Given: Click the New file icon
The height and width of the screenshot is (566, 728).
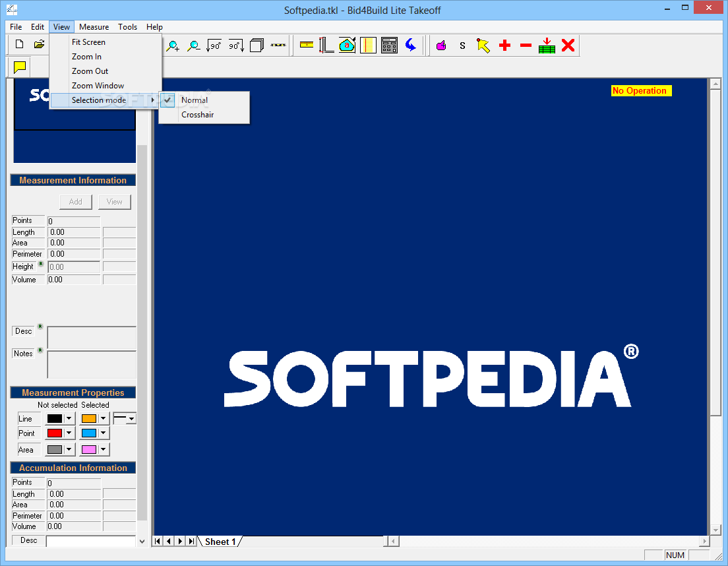Looking at the screenshot, I should [19, 45].
